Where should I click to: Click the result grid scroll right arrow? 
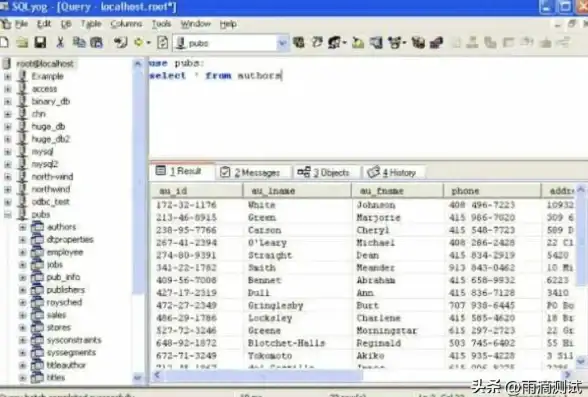coord(567,375)
